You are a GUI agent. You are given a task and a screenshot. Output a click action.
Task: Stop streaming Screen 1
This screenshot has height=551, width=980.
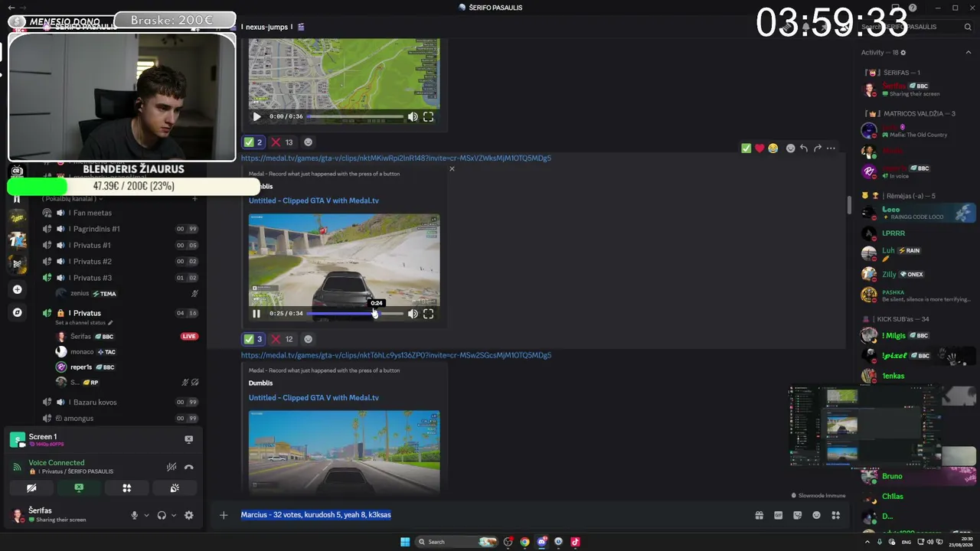click(x=188, y=439)
